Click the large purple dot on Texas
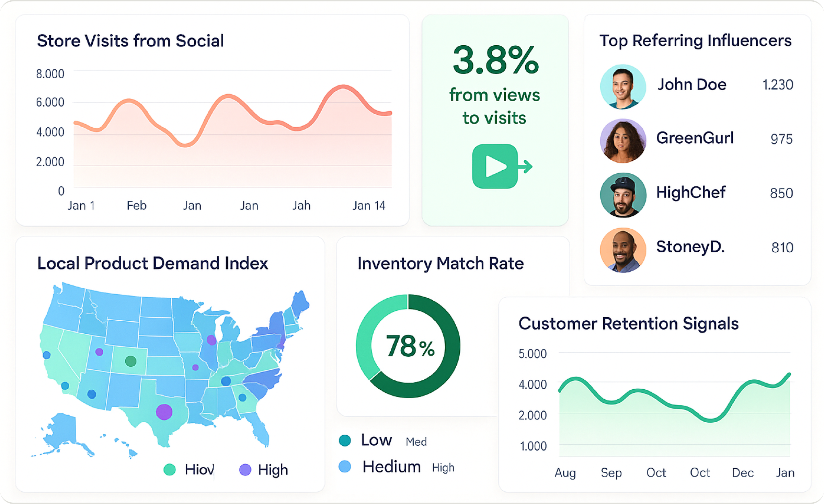 coord(164,412)
